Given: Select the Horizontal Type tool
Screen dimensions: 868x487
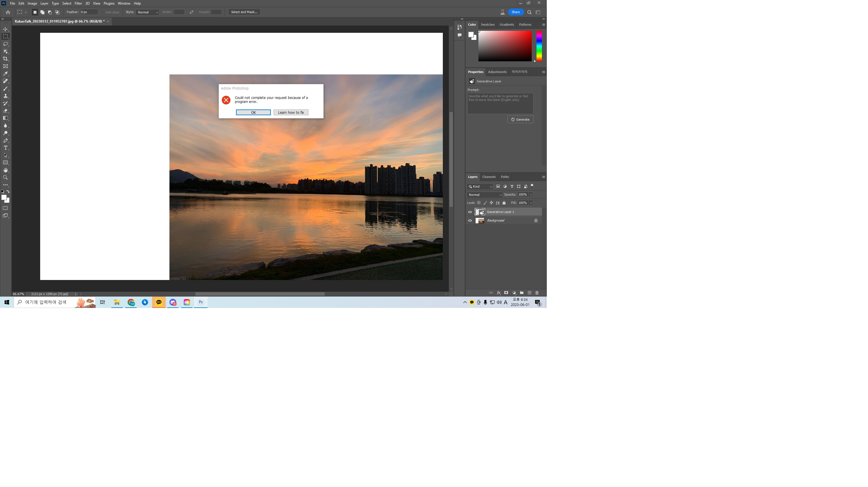Looking at the screenshot, I should click(5, 148).
